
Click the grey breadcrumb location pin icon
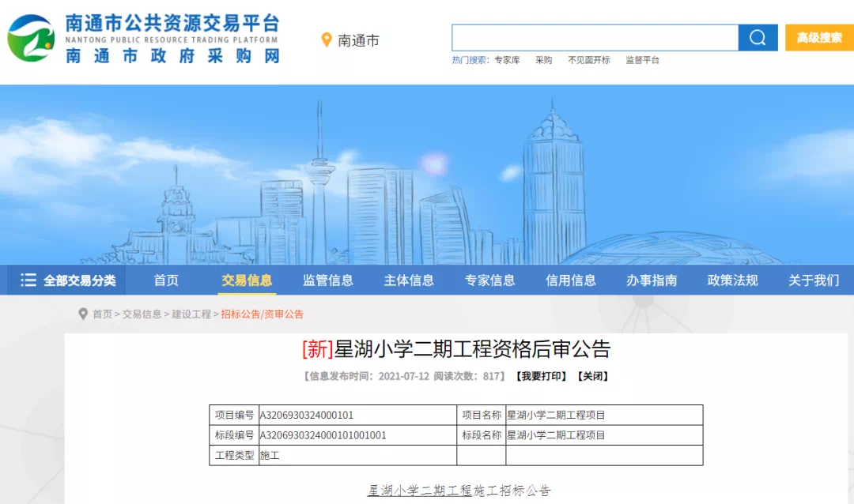click(x=83, y=314)
